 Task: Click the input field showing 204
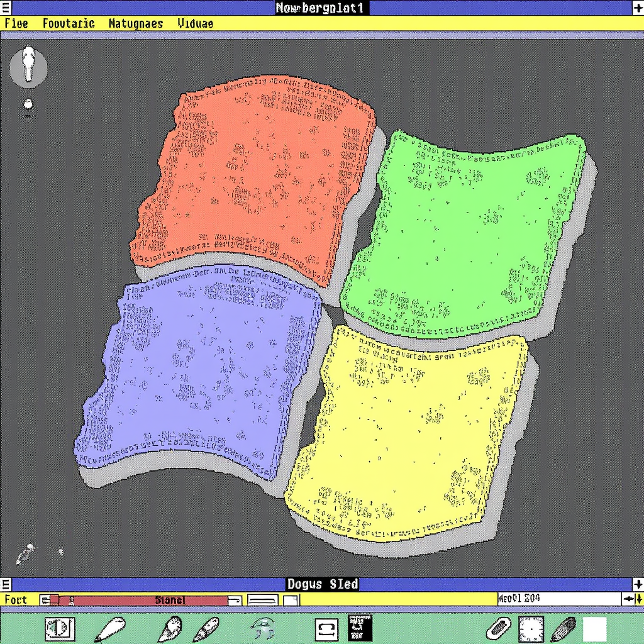[x=559, y=599]
